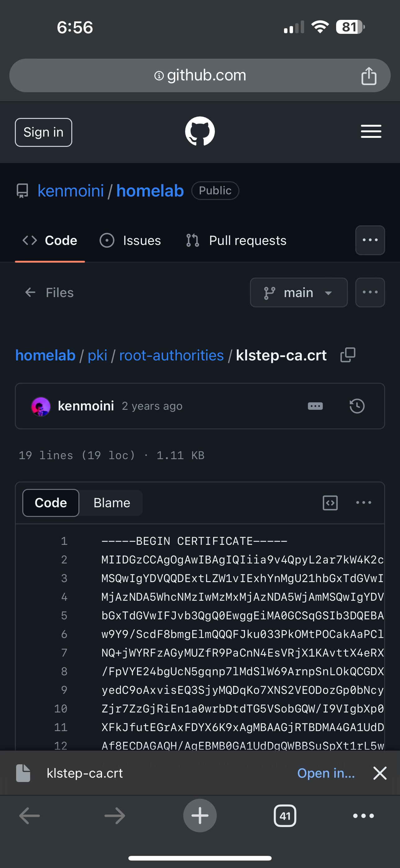Select the Code view toggle

pos(51,503)
